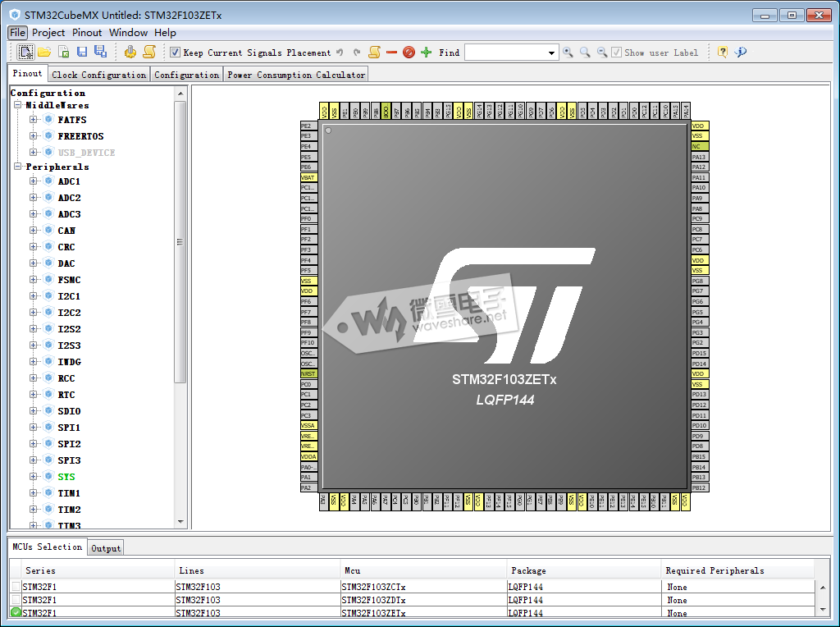
Task: Click the Series column header
Action: pos(98,570)
